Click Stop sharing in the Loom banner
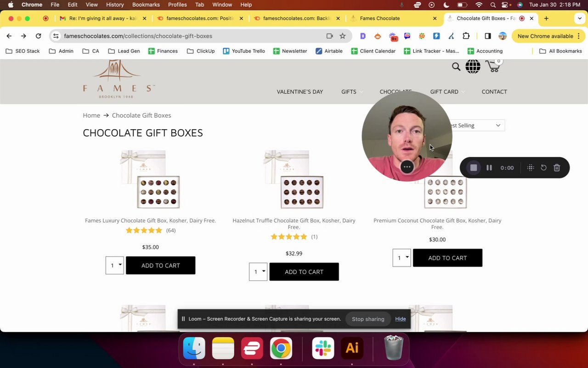The image size is (588, 368). coord(368,319)
